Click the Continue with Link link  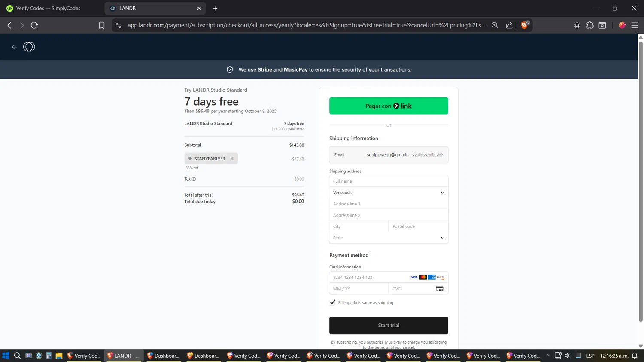point(428,154)
